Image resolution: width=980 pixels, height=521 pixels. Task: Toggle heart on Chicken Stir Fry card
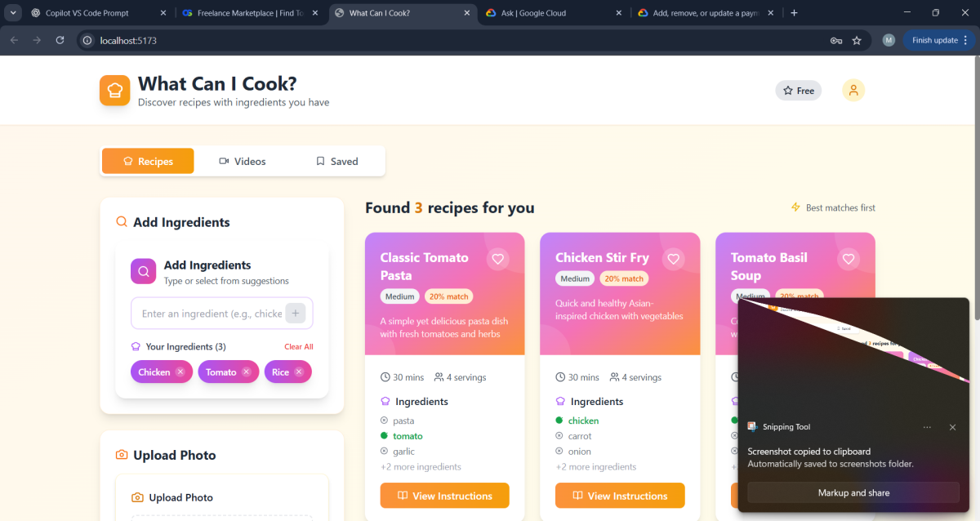coord(673,259)
